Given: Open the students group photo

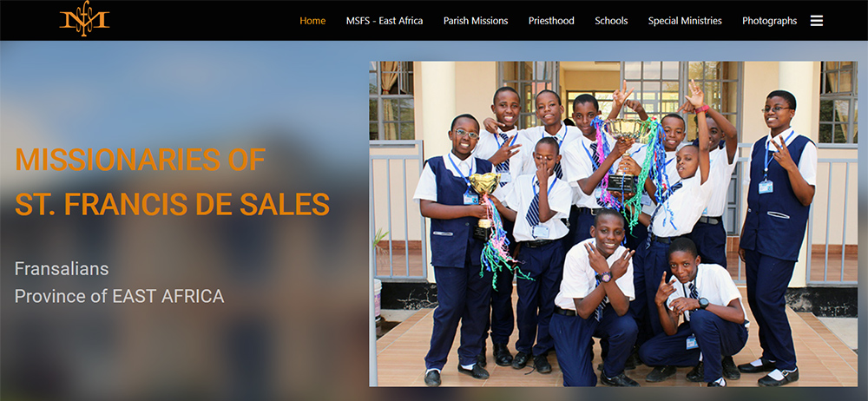Looking at the screenshot, I should pyautogui.click(x=614, y=224).
